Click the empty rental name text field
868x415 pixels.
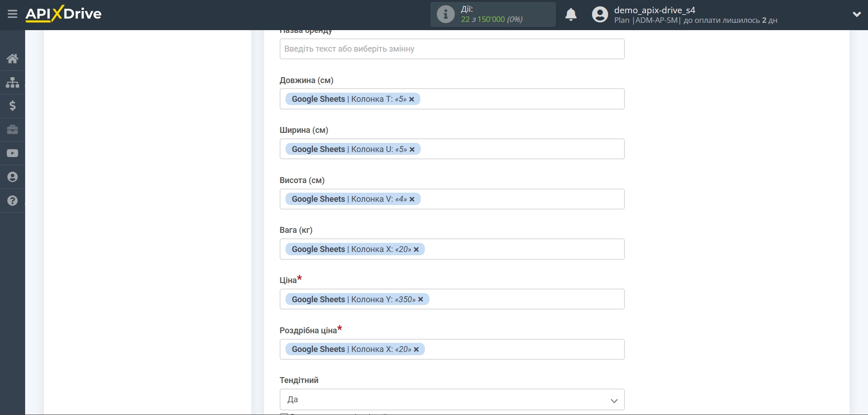click(x=452, y=49)
